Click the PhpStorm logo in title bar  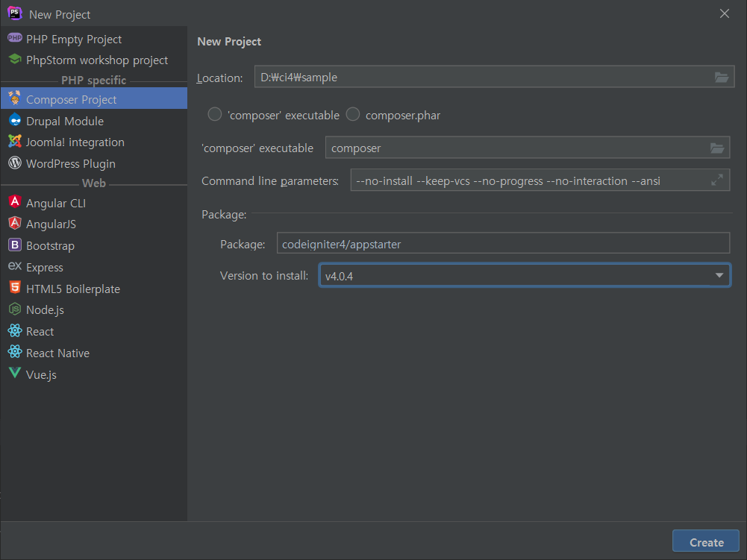15,13
